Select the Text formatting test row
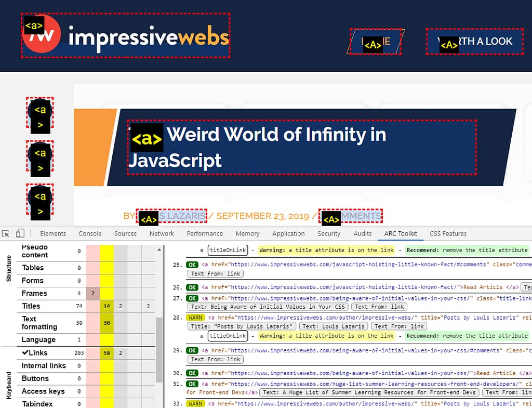Screen dimensions: 532x408 point(39,323)
